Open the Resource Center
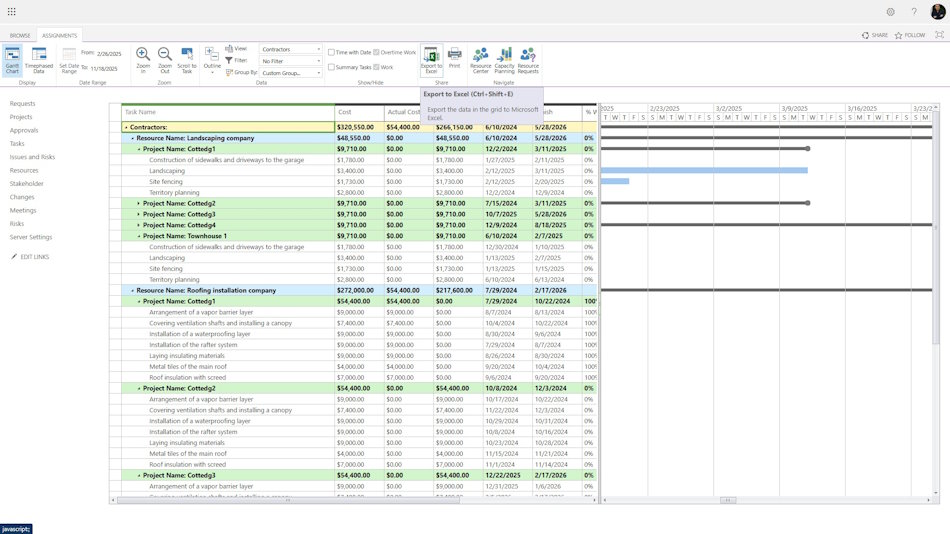 480,61
